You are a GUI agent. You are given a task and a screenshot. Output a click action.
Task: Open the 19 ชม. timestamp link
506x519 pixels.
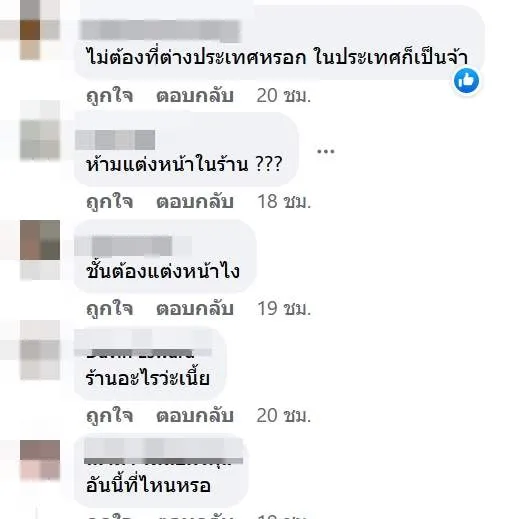pyautogui.click(x=284, y=308)
